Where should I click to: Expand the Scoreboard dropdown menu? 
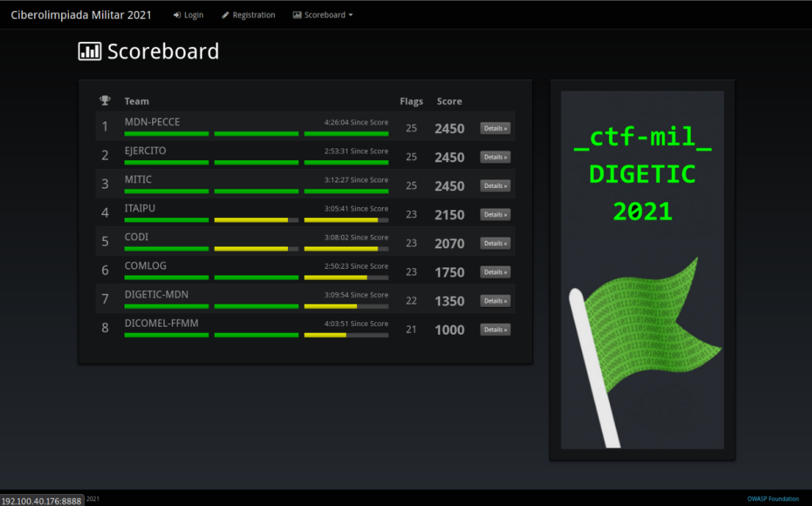323,15
